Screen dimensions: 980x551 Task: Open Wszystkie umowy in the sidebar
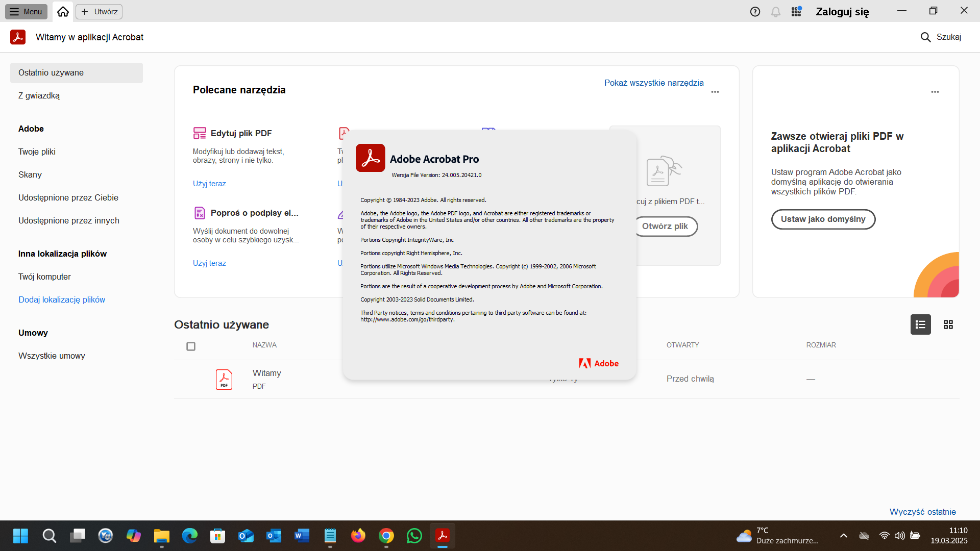coord(52,356)
